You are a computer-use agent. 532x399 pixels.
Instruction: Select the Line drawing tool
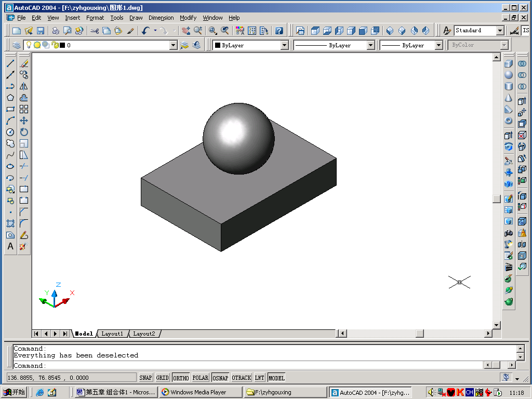(10, 63)
